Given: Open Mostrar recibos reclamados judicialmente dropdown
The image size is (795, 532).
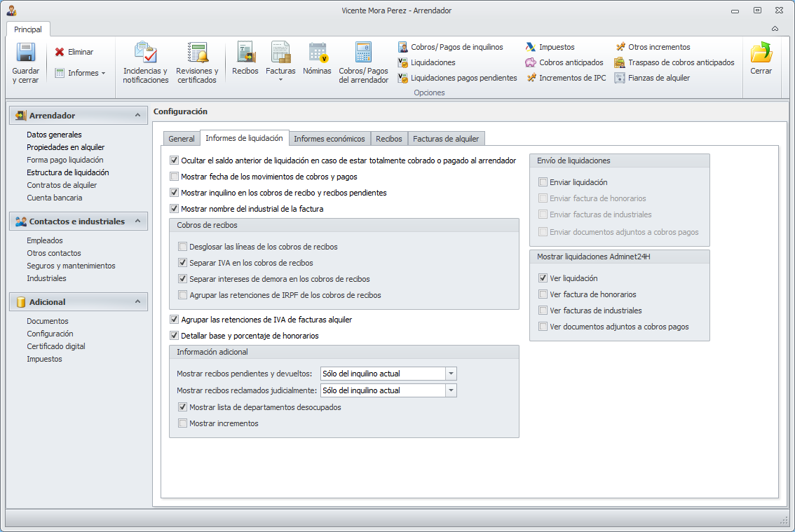Looking at the screenshot, I should click(451, 390).
